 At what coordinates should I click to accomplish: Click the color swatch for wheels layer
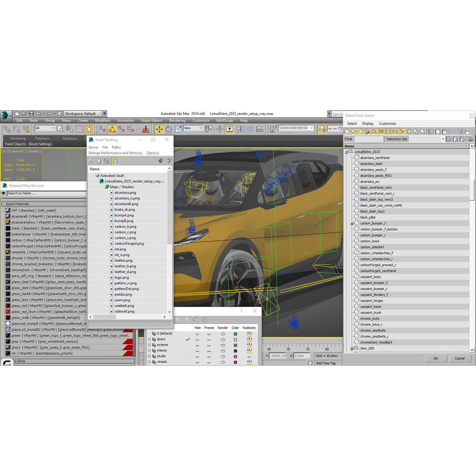click(235, 362)
